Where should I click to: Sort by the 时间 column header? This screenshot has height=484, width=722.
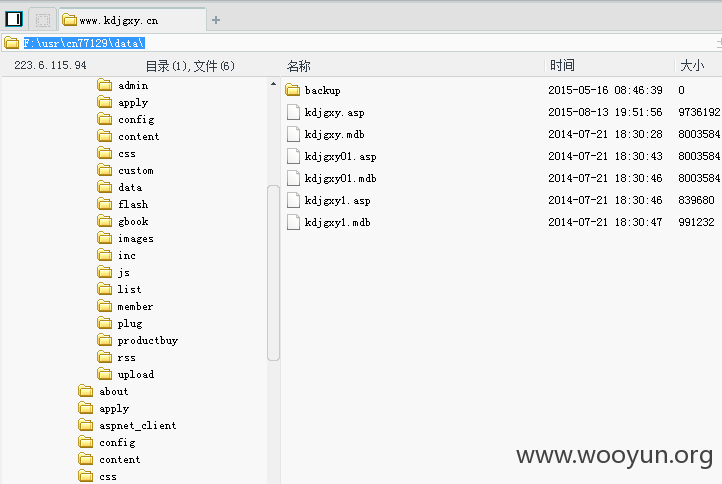562,65
